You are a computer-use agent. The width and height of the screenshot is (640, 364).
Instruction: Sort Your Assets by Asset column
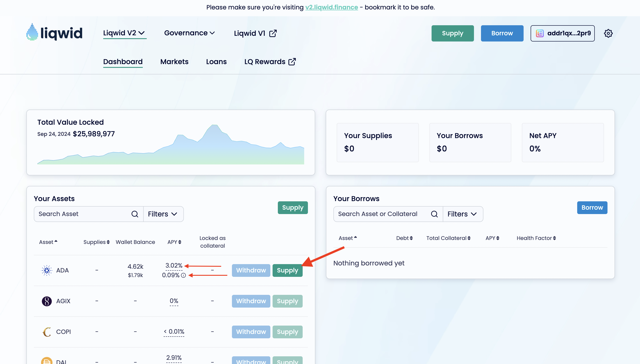tap(48, 242)
